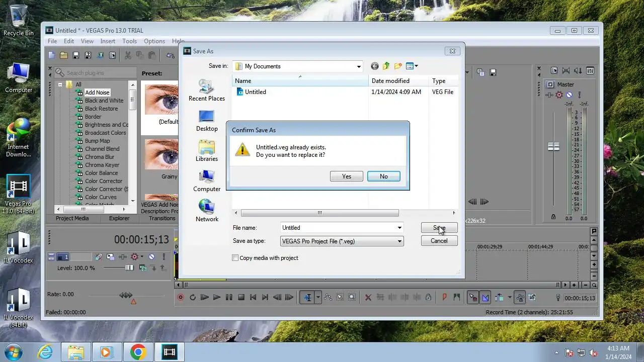Click the Pause button in transport bar
This screenshot has height=362, width=644.
pos(229,297)
